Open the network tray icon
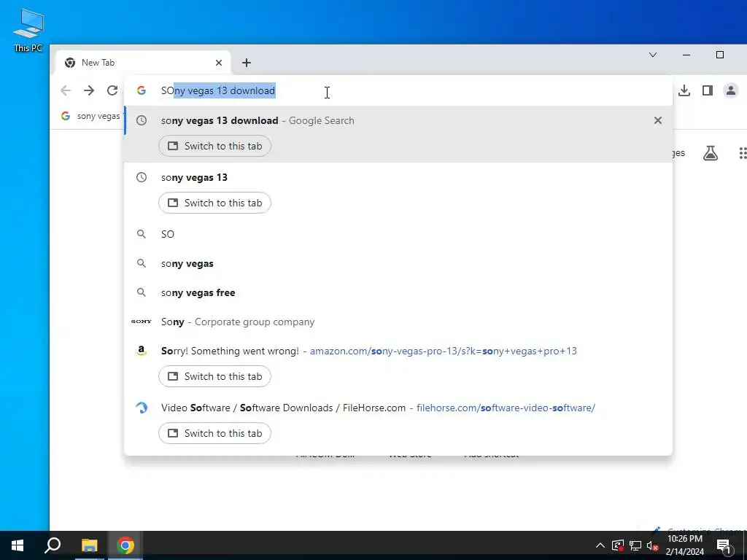Viewport: 747px width, 560px height. [635, 545]
